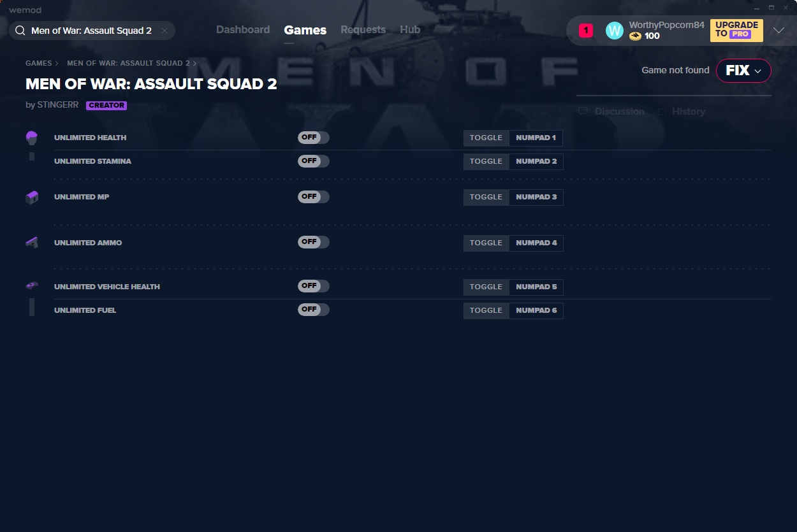Go to the Dashboard tab
Image resolution: width=797 pixels, height=532 pixels.
(242, 30)
